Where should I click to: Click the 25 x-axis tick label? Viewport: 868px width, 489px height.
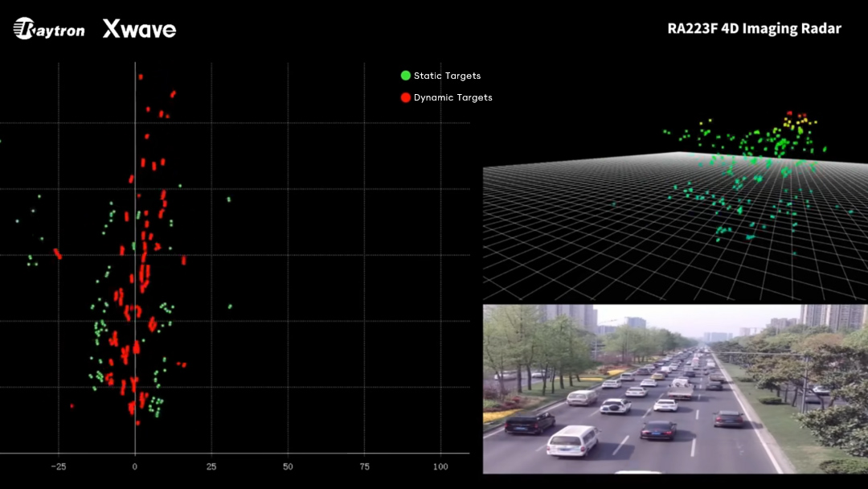click(x=211, y=466)
